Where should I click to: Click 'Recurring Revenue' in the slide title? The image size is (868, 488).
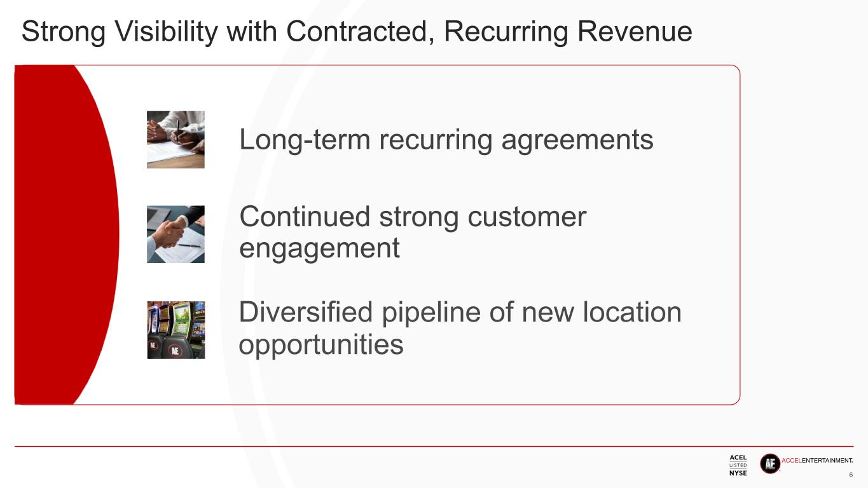[568, 32]
